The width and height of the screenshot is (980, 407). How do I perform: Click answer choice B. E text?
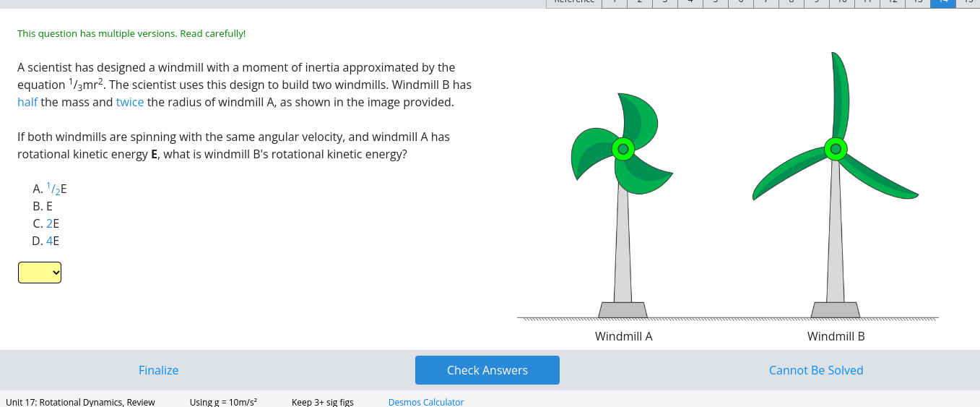(43, 206)
